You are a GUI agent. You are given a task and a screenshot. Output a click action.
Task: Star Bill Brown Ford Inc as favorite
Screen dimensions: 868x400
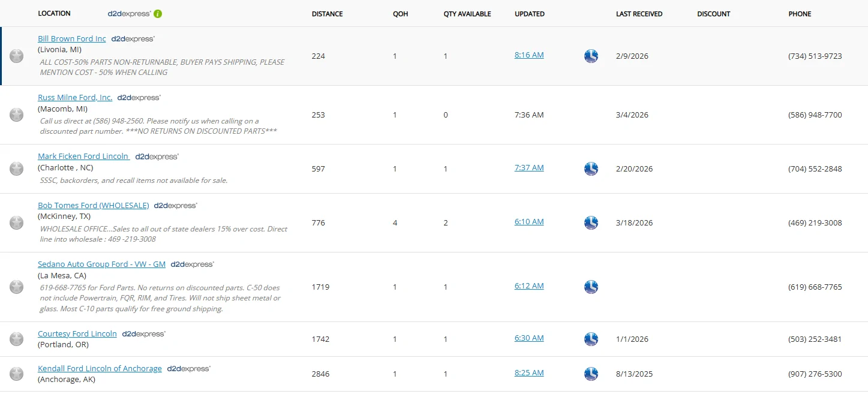[x=17, y=56]
